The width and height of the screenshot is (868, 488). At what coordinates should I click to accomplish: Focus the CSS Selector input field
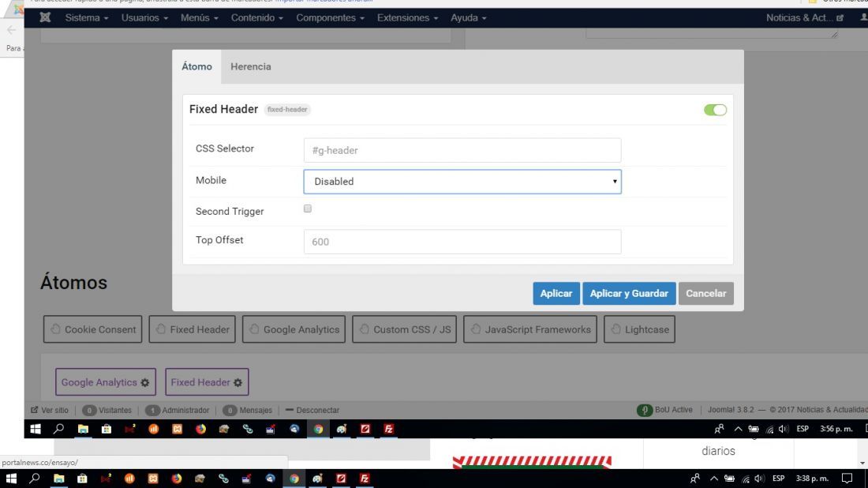pyautogui.click(x=462, y=150)
